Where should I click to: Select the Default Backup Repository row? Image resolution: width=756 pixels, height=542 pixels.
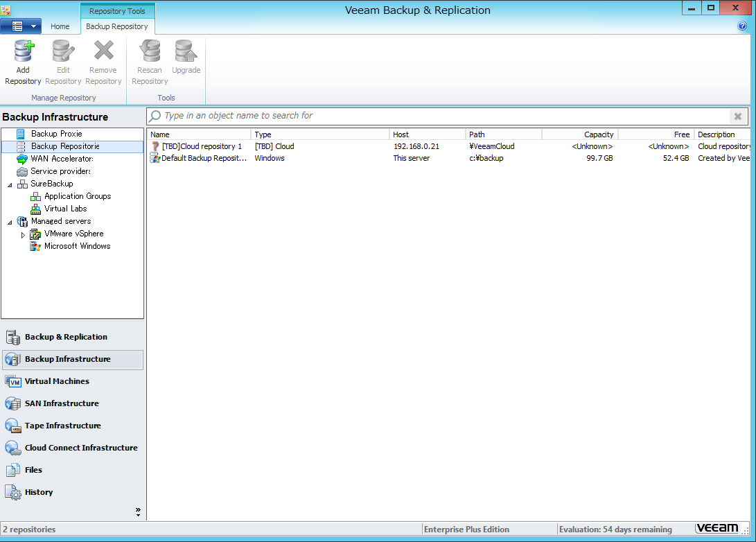coord(449,158)
